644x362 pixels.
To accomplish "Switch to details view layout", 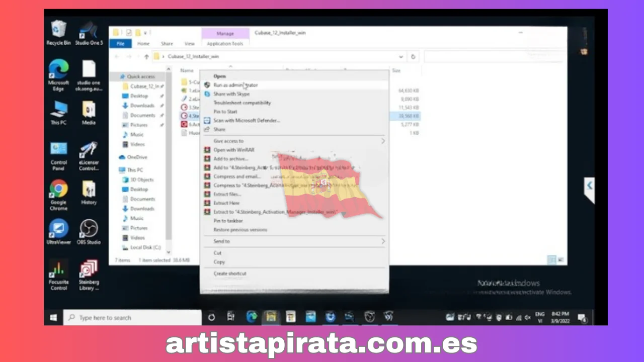I will pyautogui.click(x=551, y=260).
